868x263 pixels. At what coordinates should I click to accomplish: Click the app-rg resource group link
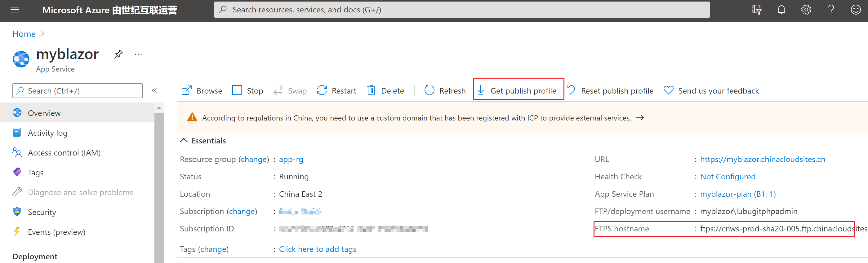click(291, 159)
